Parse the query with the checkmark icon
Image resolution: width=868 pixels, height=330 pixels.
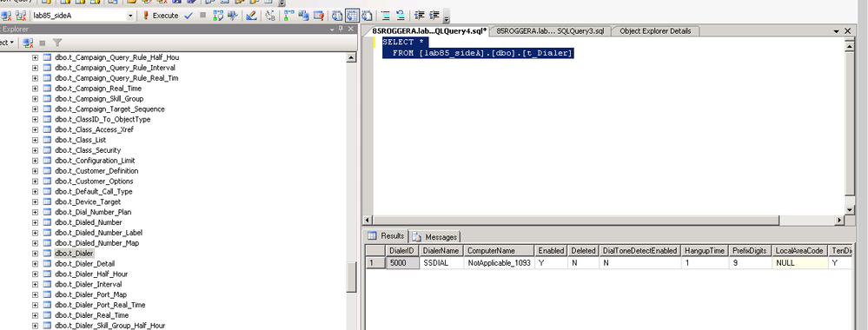click(x=189, y=16)
